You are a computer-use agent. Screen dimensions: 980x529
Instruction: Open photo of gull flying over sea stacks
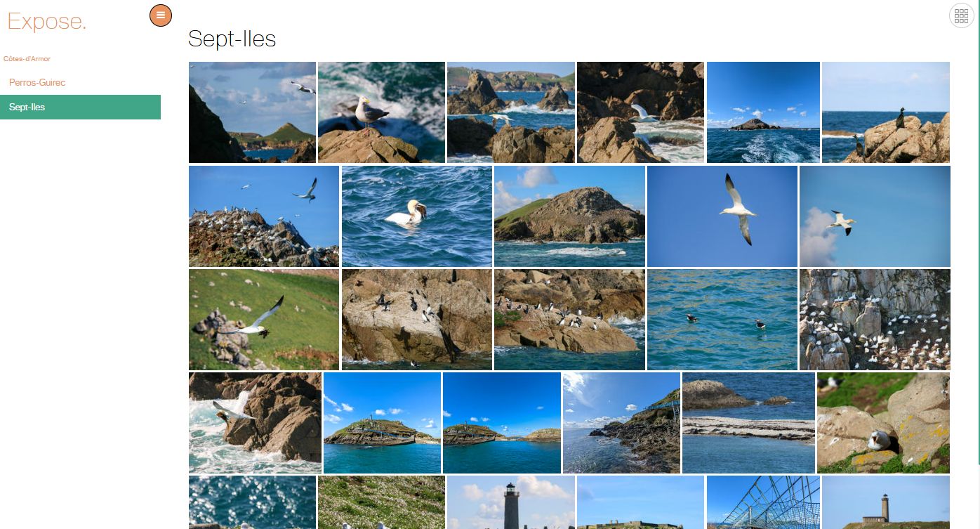pyautogui.click(x=511, y=112)
